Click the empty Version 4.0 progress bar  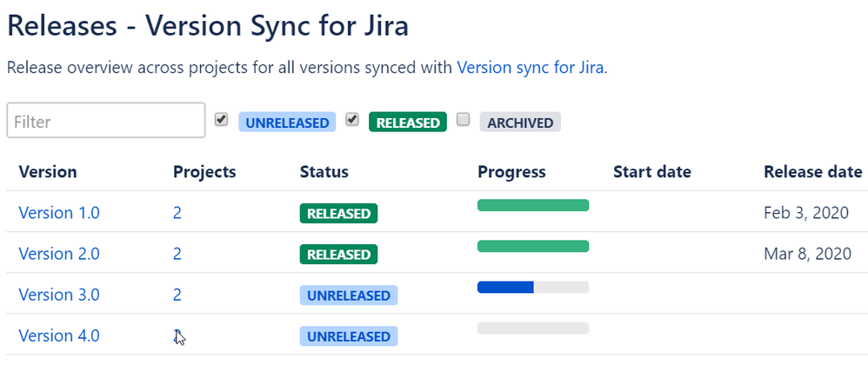533,329
